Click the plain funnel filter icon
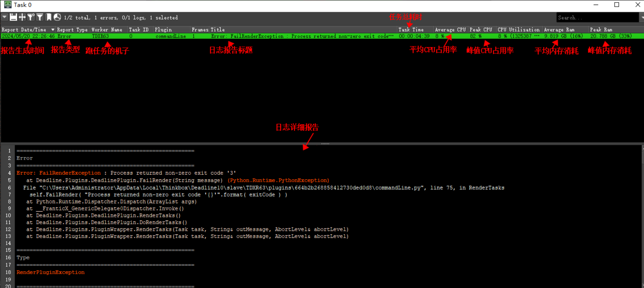The image size is (644, 288). click(x=40, y=17)
